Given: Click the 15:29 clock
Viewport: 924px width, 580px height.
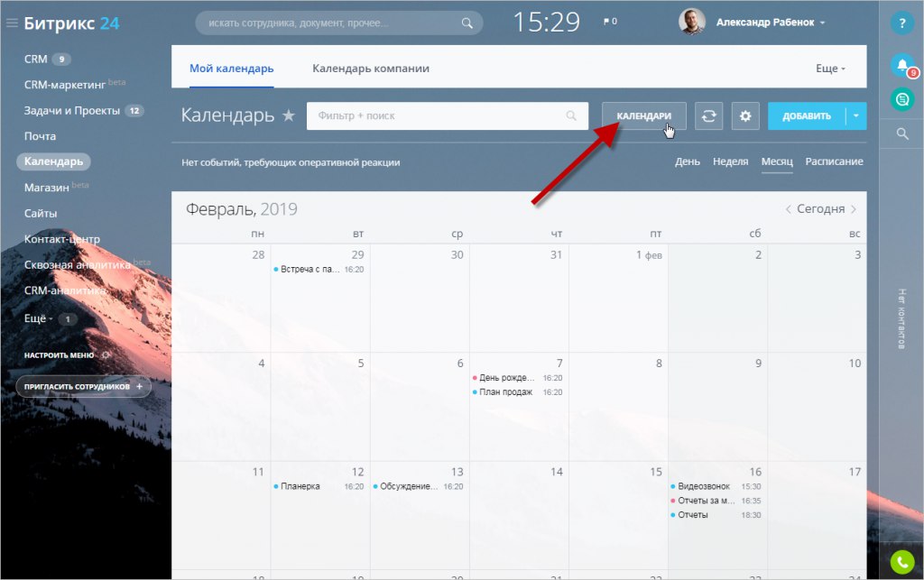Looking at the screenshot, I should tap(546, 23).
